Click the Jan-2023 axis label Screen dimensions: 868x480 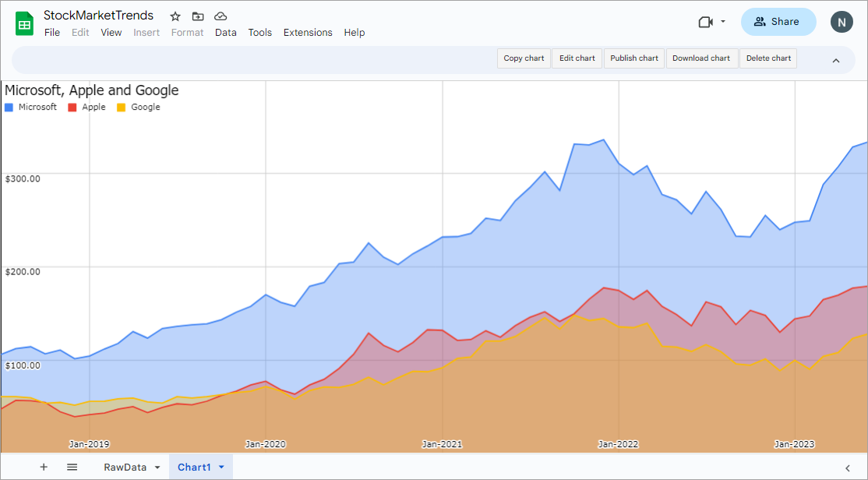795,444
